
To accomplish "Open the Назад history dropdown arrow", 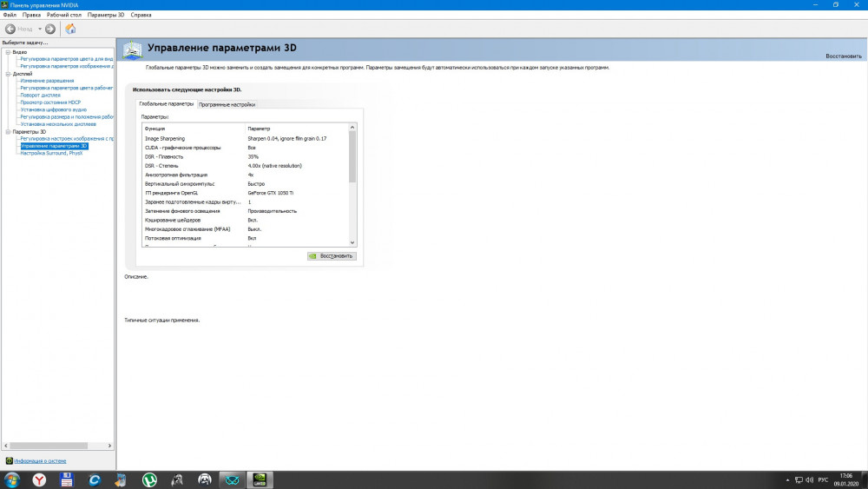I will (x=40, y=29).
